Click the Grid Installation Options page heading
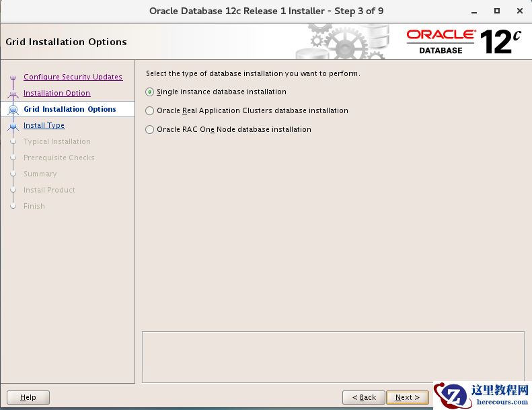Image resolution: width=532 pixels, height=410 pixels. [x=66, y=42]
